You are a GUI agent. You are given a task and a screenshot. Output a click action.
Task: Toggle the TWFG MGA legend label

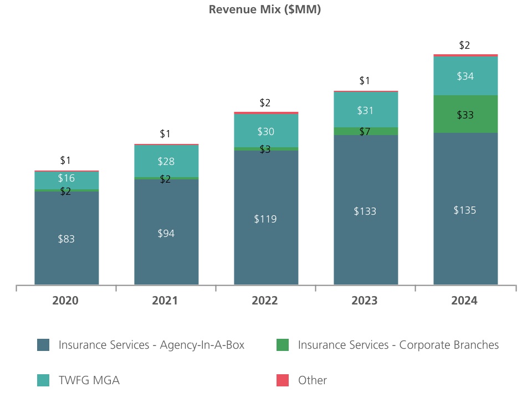(x=89, y=380)
